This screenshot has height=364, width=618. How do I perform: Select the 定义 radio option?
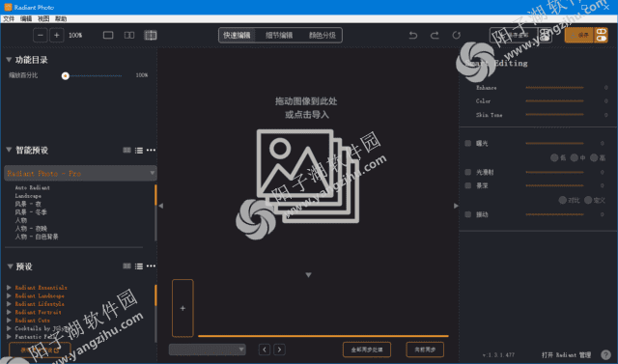pyautogui.click(x=588, y=200)
